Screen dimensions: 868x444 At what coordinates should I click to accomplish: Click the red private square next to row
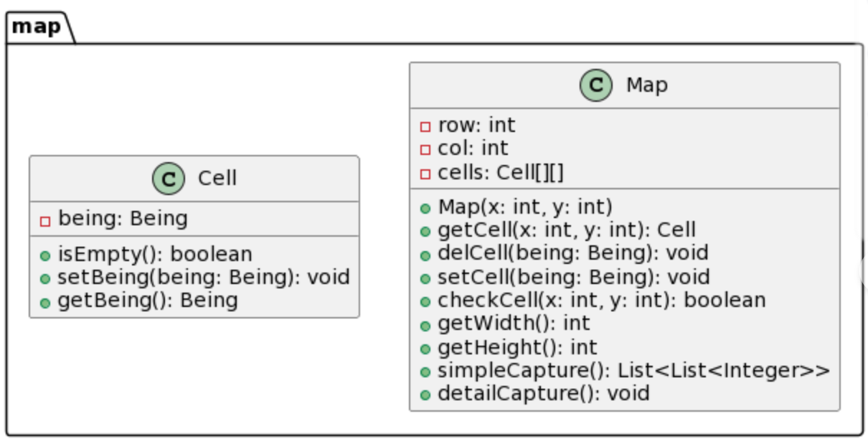pos(425,127)
